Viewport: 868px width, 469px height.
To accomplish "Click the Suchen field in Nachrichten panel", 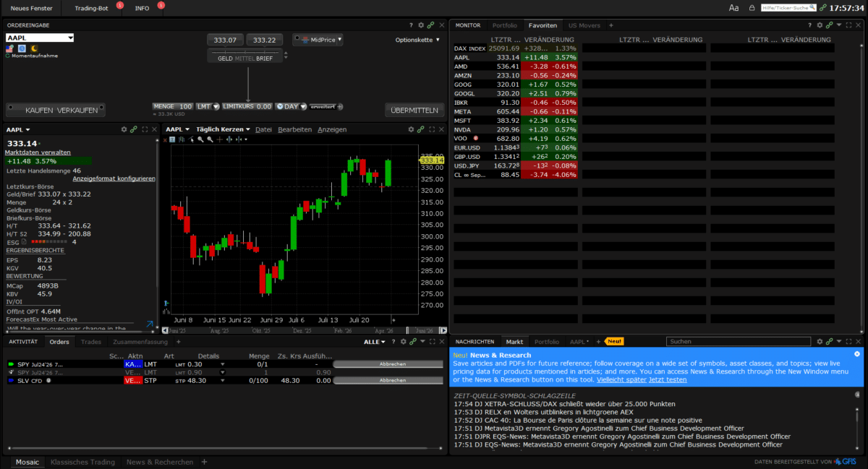I will point(738,341).
